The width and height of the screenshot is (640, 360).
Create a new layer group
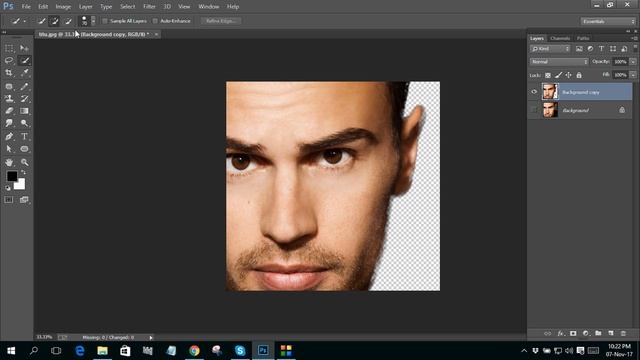pos(598,333)
